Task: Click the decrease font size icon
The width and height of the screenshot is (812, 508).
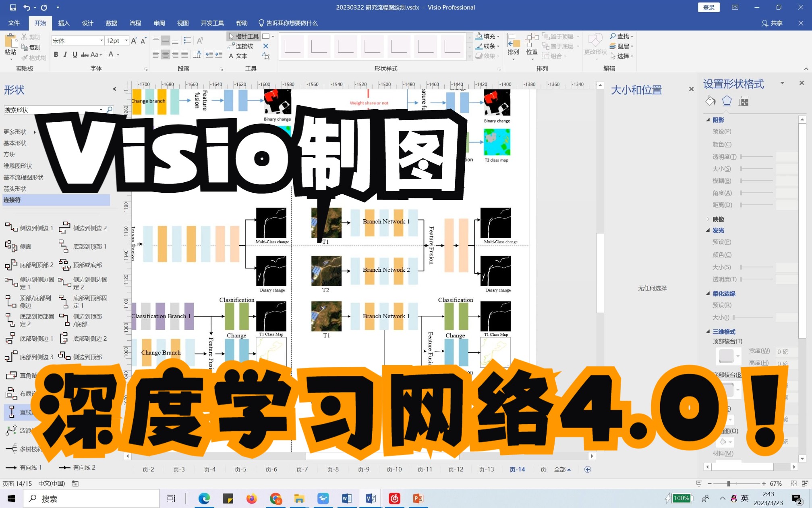Action: point(143,40)
